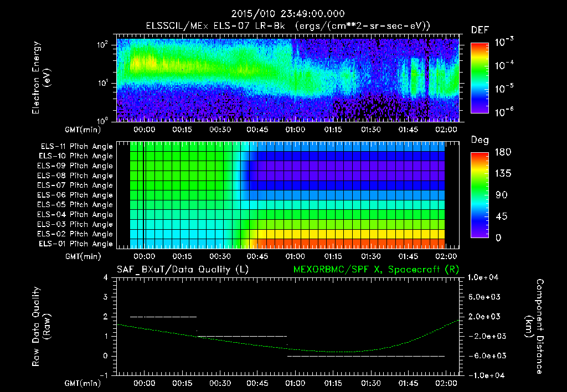Click the 10^2 energy axis tick label
The height and width of the screenshot is (392, 567).
click(x=102, y=45)
